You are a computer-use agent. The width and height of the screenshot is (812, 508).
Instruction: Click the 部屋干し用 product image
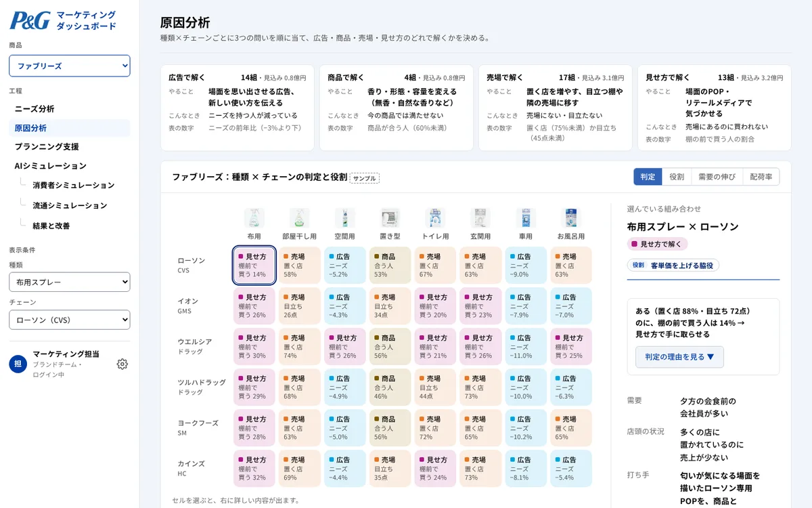[300, 218]
